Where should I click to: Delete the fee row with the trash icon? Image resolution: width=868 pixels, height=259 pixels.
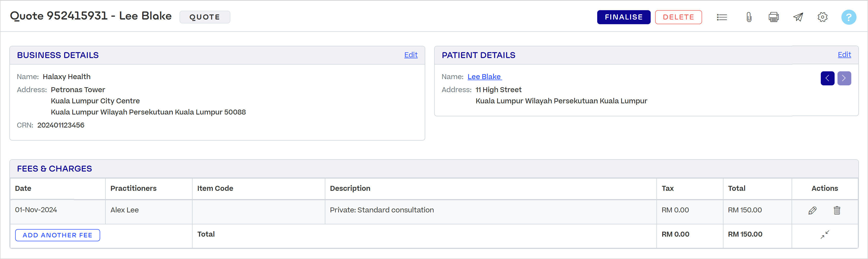[837, 210]
